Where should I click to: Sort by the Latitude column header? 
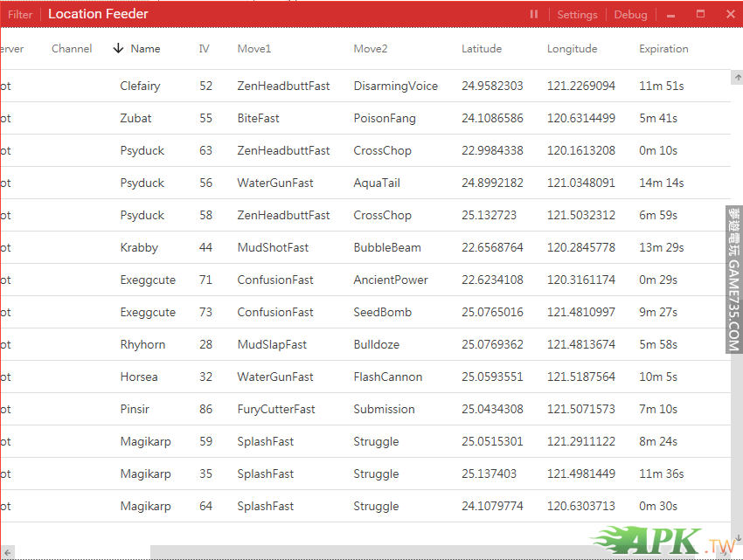[x=482, y=48]
